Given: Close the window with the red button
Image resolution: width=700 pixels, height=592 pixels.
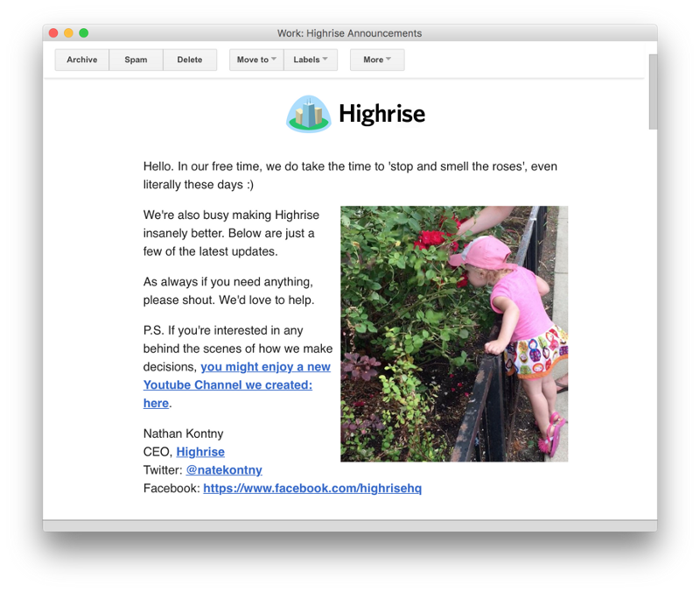Looking at the screenshot, I should (53, 33).
